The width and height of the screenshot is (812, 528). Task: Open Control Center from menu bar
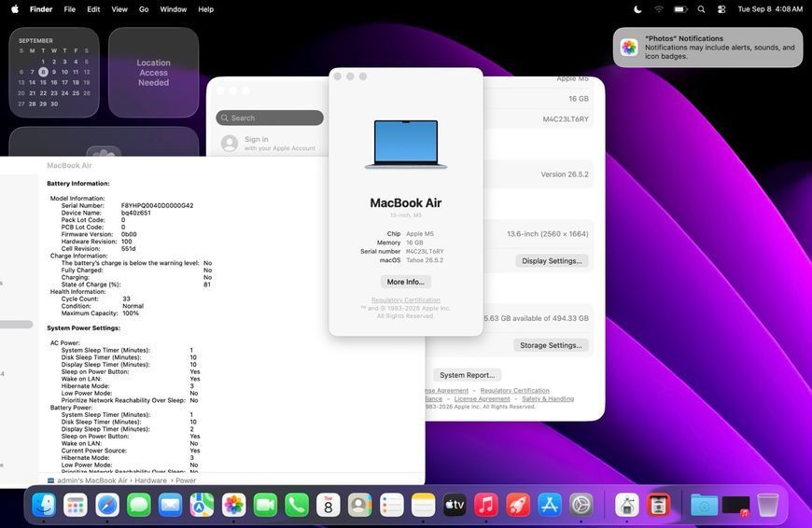point(721,9)
